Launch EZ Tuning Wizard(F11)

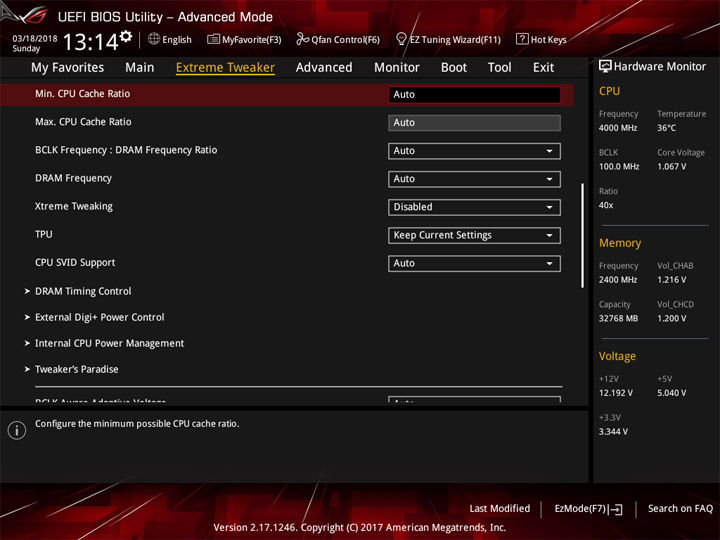click(x=455, y=39)
